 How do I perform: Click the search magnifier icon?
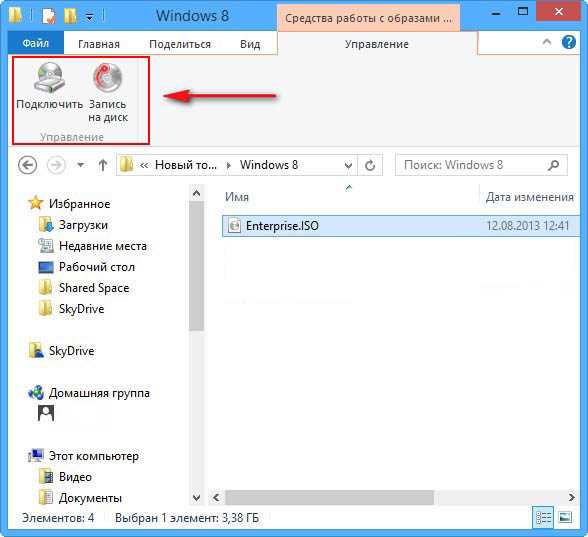tap(554, 165)
